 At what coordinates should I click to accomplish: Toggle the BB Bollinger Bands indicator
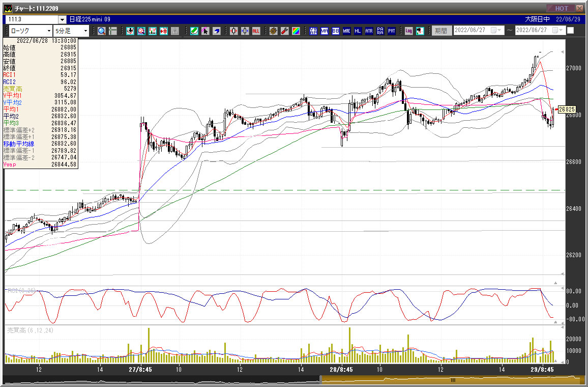coord(335,31)
